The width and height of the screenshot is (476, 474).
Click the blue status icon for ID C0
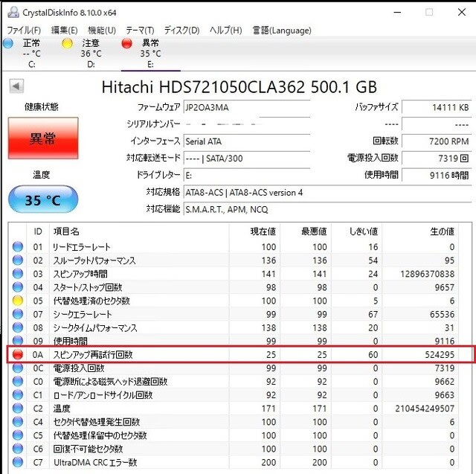tap(18, 381)
